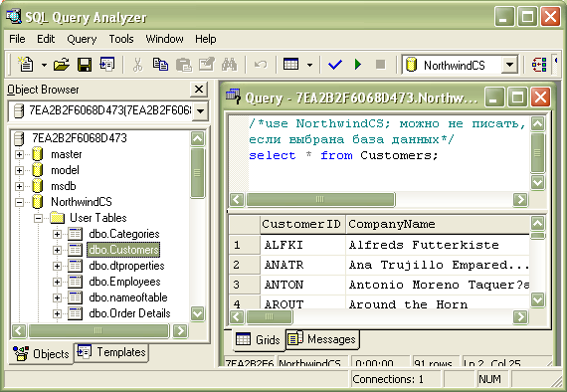This screenshot has width=567, height=392.
Task: Open the New Query dropdown arrow
Action: (44, 65)
